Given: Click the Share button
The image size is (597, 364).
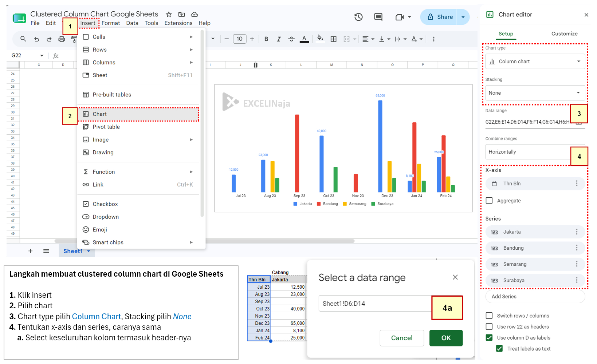Looking at the screenshot, I should click(x=440, y=17).
